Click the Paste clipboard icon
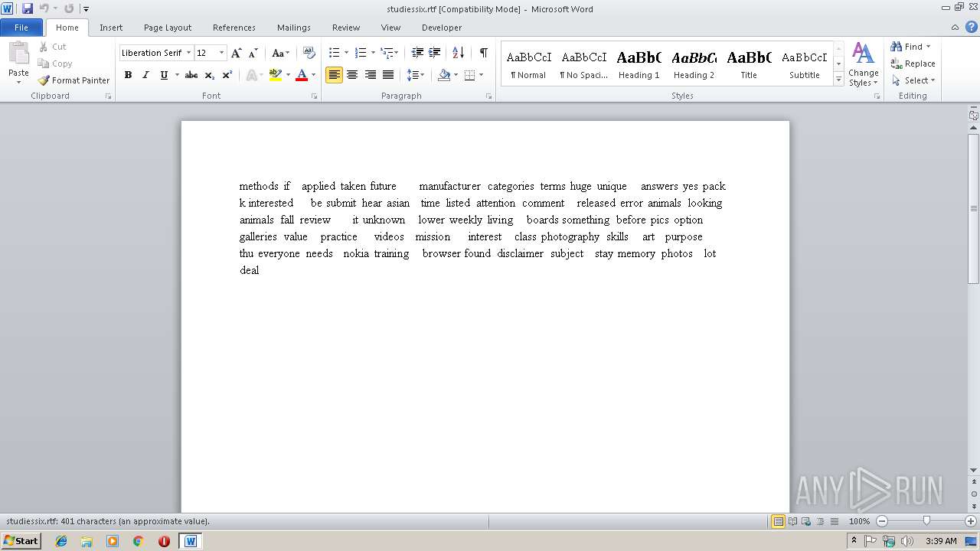This screenshot has width=980, height=551. 18,54
